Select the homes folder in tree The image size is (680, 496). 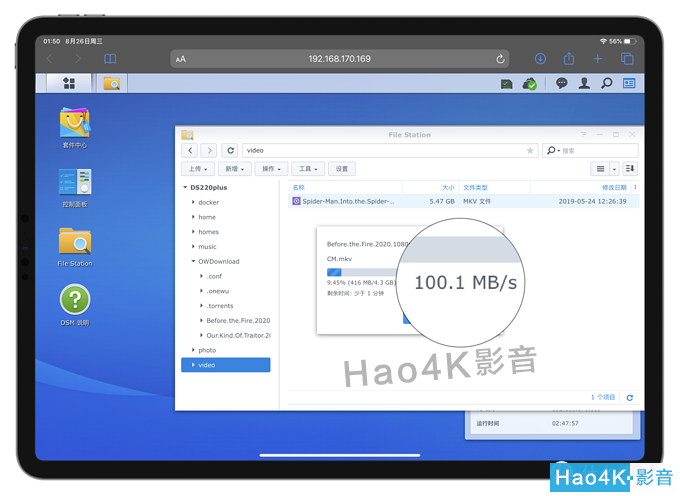click(209, 232)
